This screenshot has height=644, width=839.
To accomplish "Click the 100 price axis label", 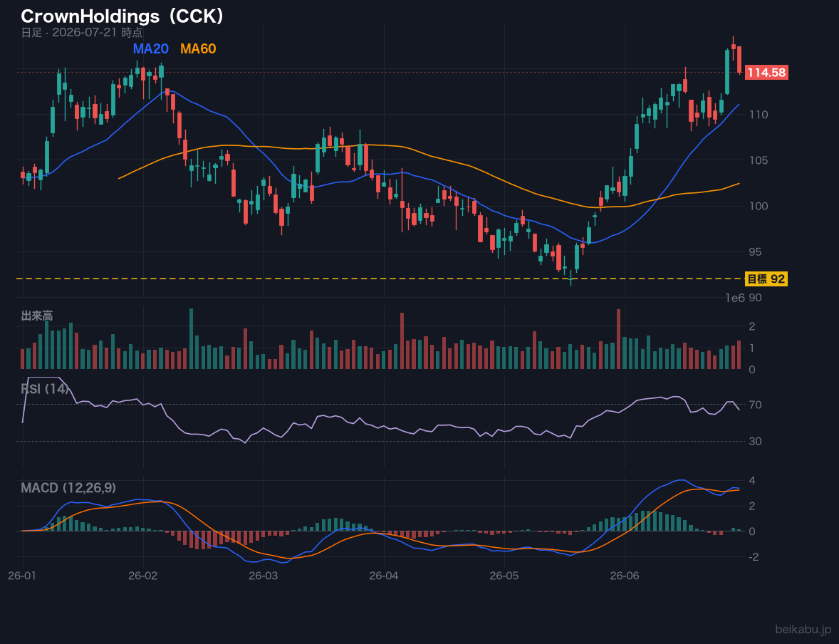I will pyautogui.click(x=759, y=206).
